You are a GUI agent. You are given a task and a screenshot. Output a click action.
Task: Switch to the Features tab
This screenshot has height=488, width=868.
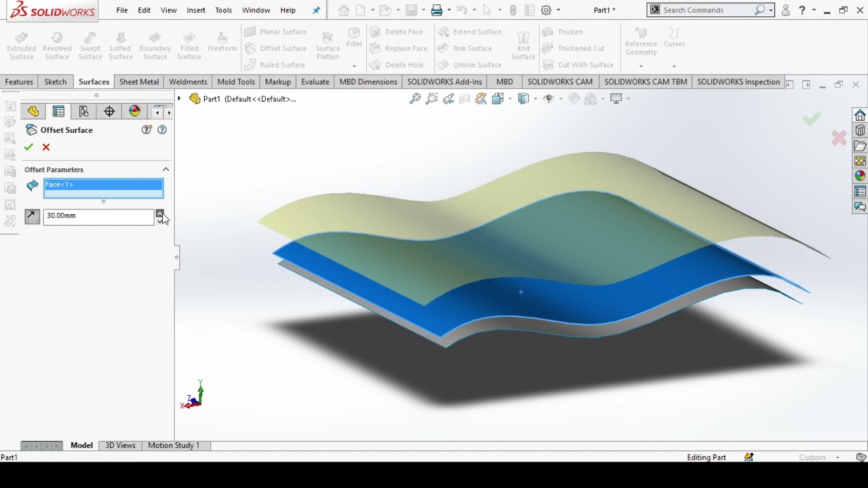[x=19, y=82]
